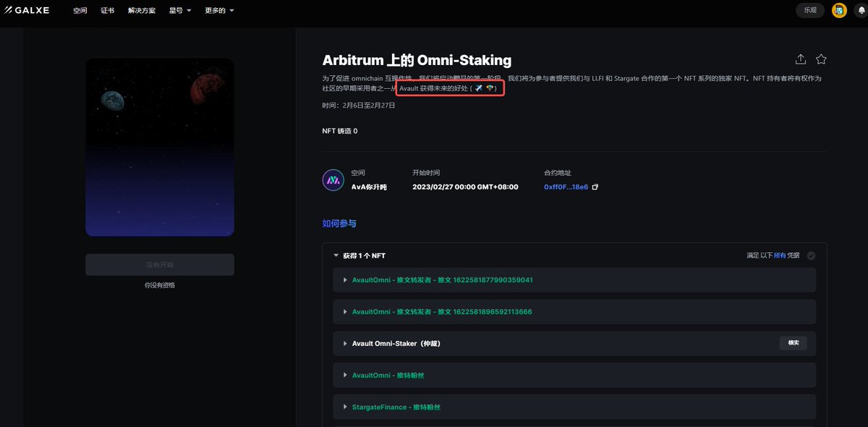Screen dimensions: 868x427
Task: Open the 证书 menu item
Action: click(x=107, y=11)
